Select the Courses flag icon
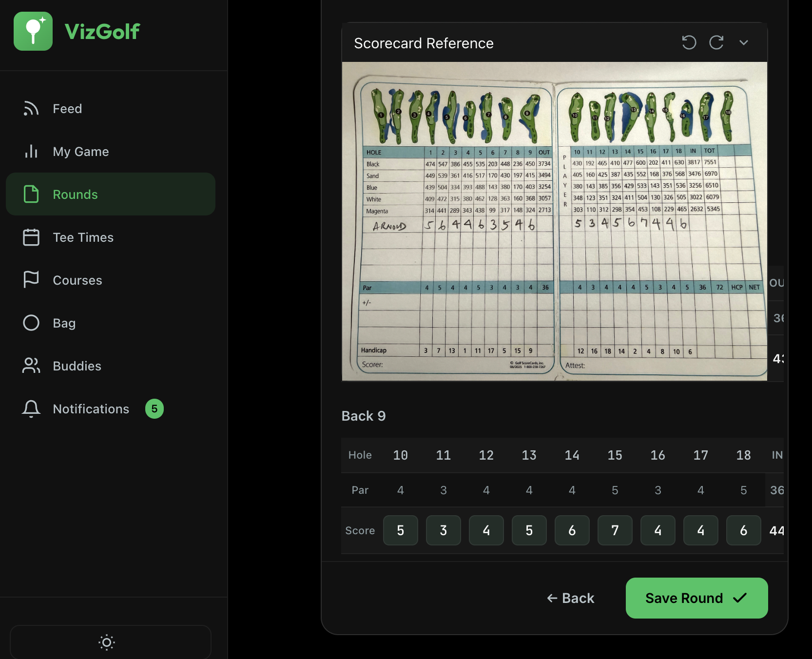 (31, 280)
